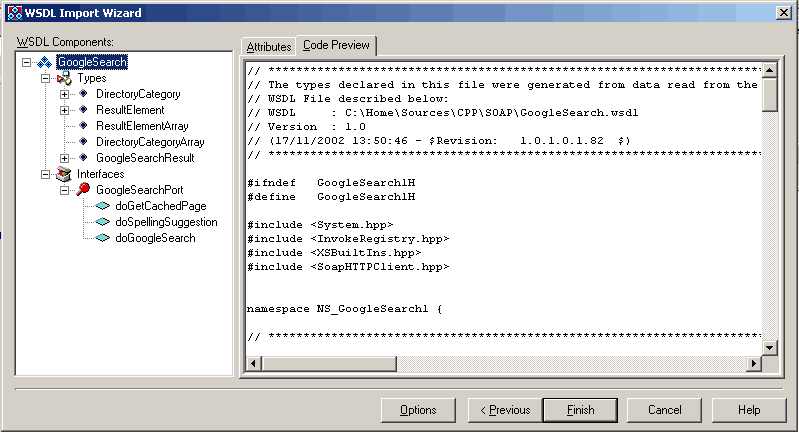799x432 pixels.
Task: Collapse the GoogleSearchPort node
Action: tap(64, 190)
